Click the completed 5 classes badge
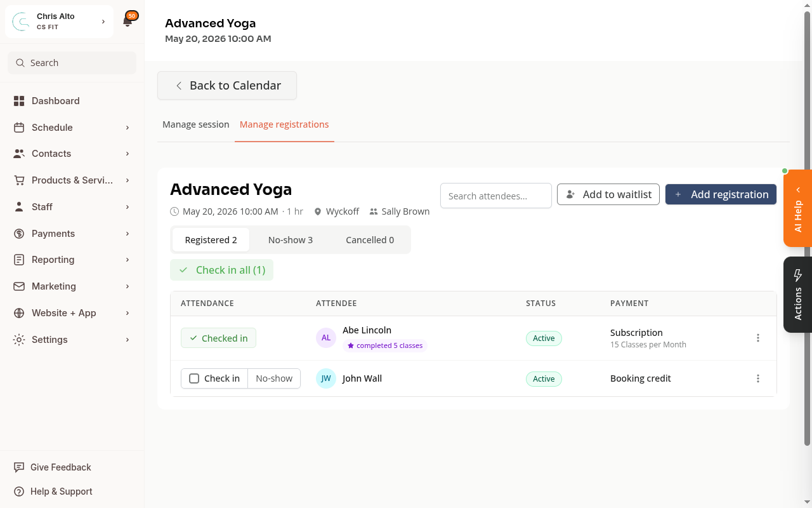Viewport: 812px width, 508px height. pos(385,345)
